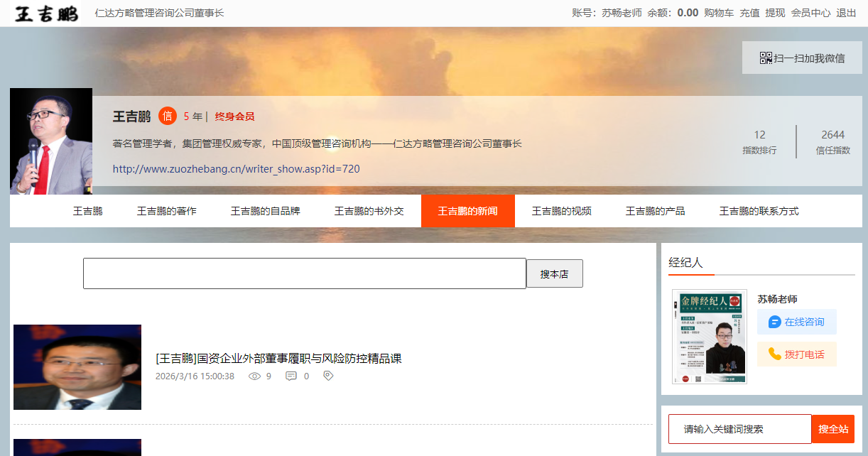Click the 金牌经纪人 agent poster thumbnail
The height and width of the screenshot is (456, 868).
pyautogui.click(x=709, y=337)
